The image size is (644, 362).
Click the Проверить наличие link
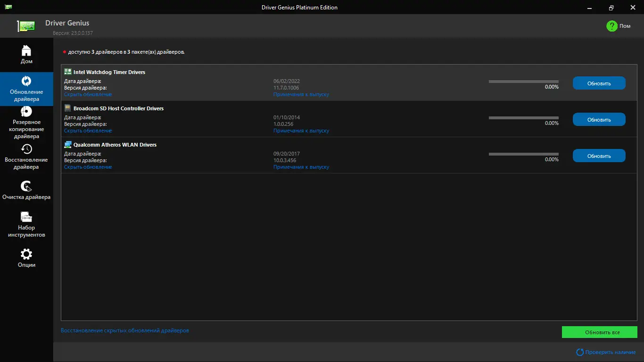click(611, 352)
